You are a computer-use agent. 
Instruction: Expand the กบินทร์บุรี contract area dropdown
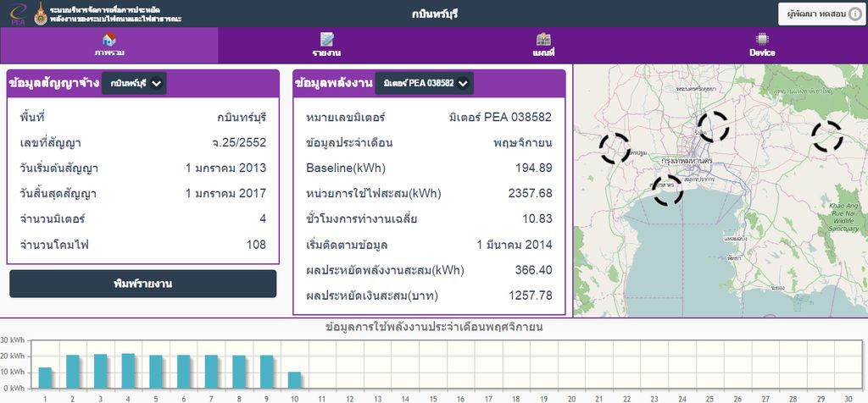(x=134, y=84)
